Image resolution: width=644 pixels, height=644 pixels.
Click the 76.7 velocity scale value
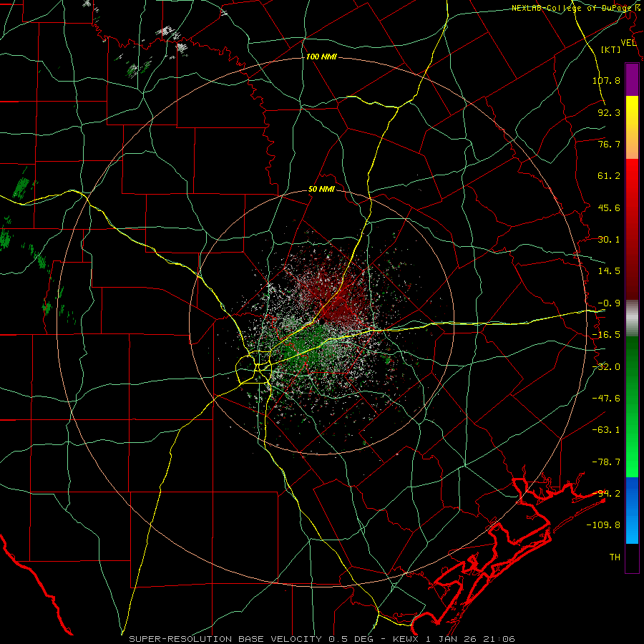tap(609, 144)
